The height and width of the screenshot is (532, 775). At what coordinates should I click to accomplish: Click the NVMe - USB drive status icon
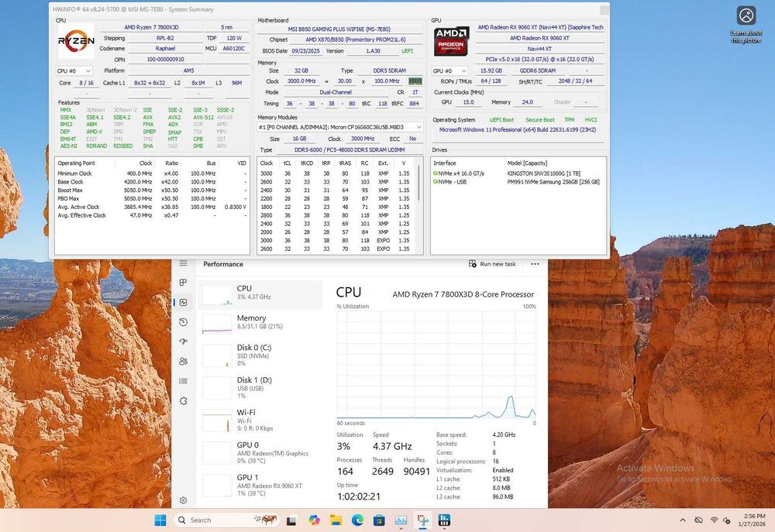[436, 182]
